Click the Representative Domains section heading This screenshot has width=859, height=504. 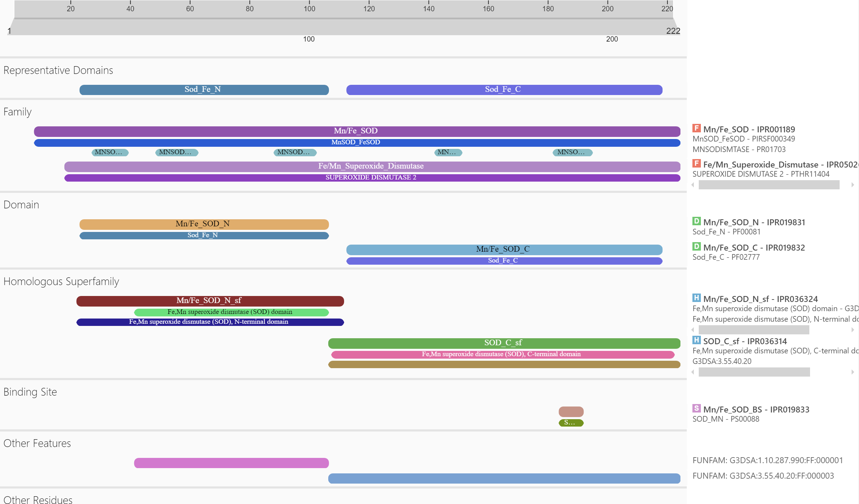(58, 70)
